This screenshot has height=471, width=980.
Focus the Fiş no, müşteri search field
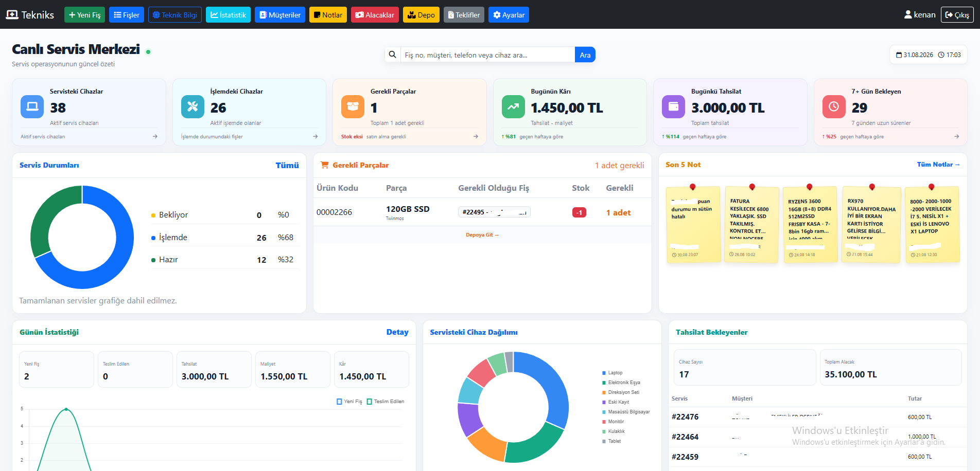pyautogui.click(x=487, y=55)
